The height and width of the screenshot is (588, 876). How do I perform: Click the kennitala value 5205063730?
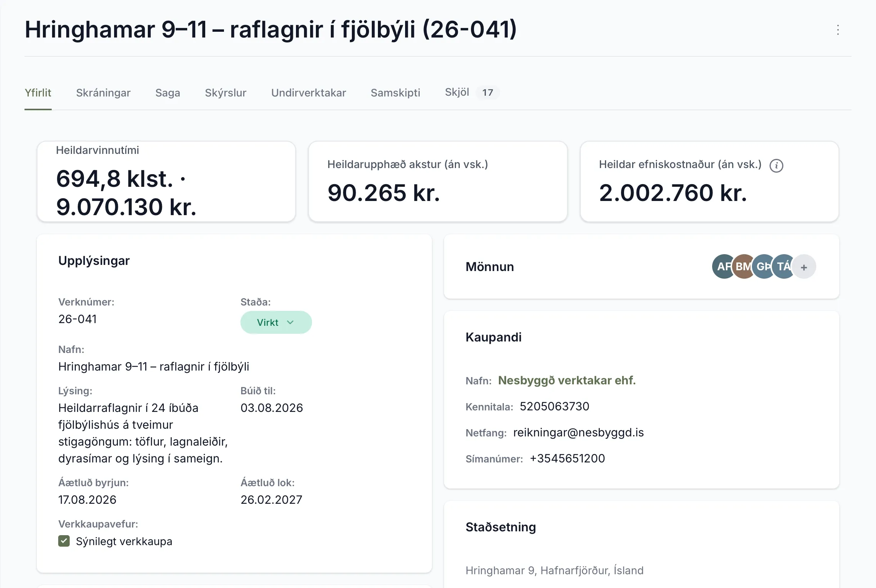click(554, 406)
